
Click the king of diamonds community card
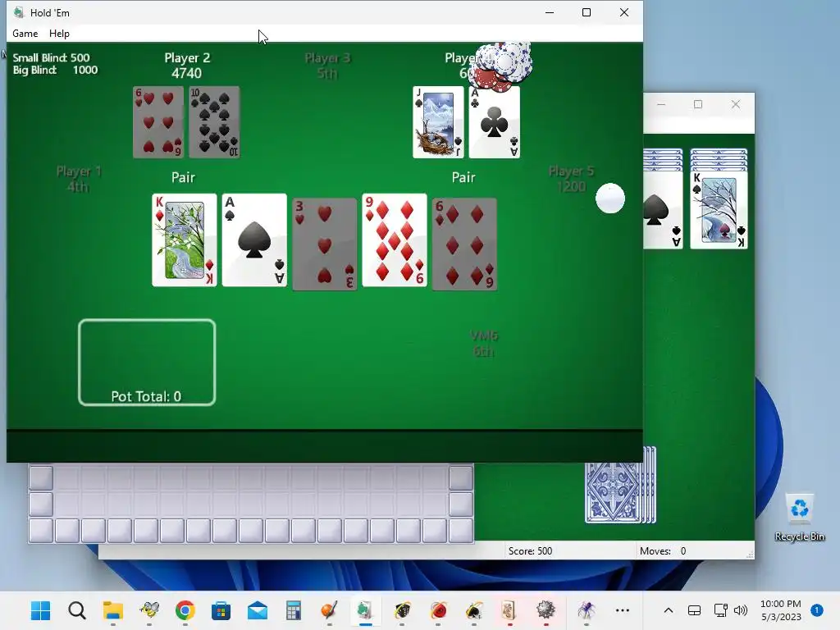[185, 240]
